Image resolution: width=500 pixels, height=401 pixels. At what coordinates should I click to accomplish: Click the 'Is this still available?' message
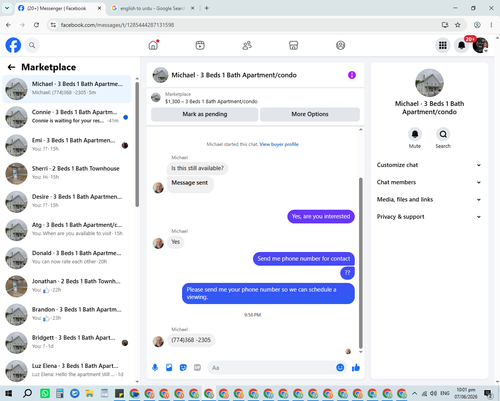coord(197,168)
